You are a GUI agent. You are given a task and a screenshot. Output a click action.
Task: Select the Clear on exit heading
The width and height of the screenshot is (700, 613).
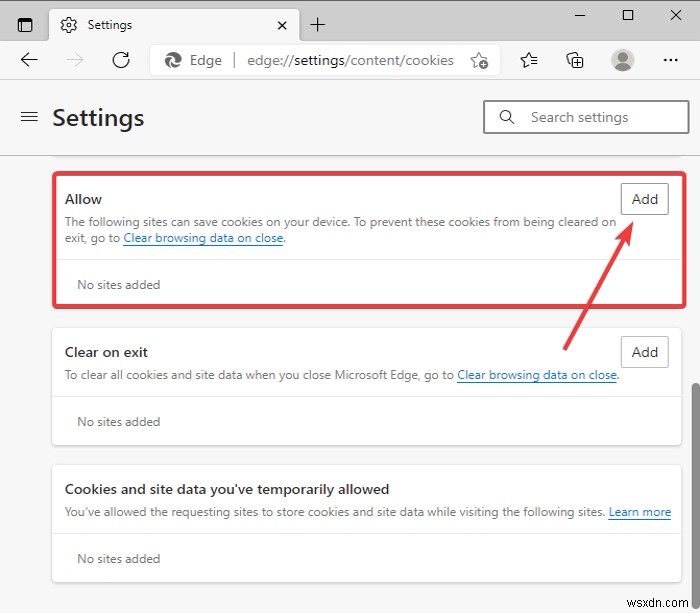coord(106,352)
